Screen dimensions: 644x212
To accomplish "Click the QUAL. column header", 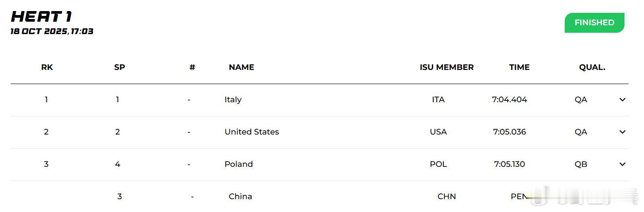I will point(592,67).
